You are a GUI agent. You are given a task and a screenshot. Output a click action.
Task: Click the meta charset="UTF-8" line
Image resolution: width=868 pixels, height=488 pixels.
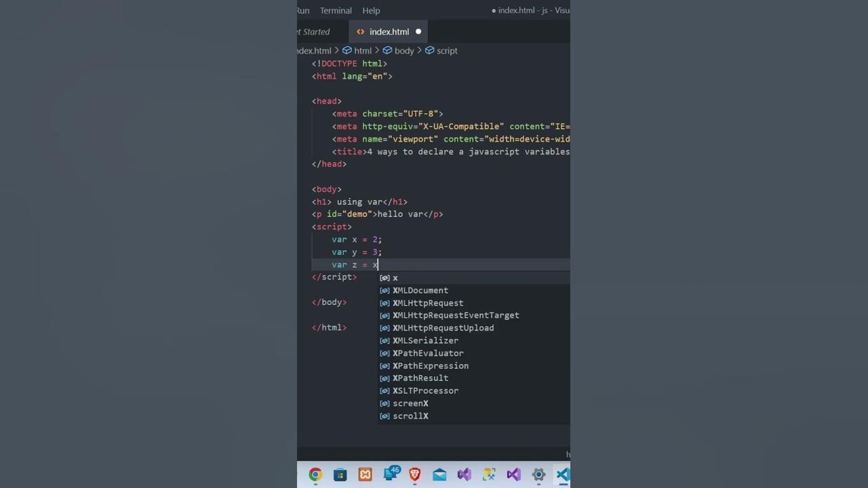(x=387, y=114)
